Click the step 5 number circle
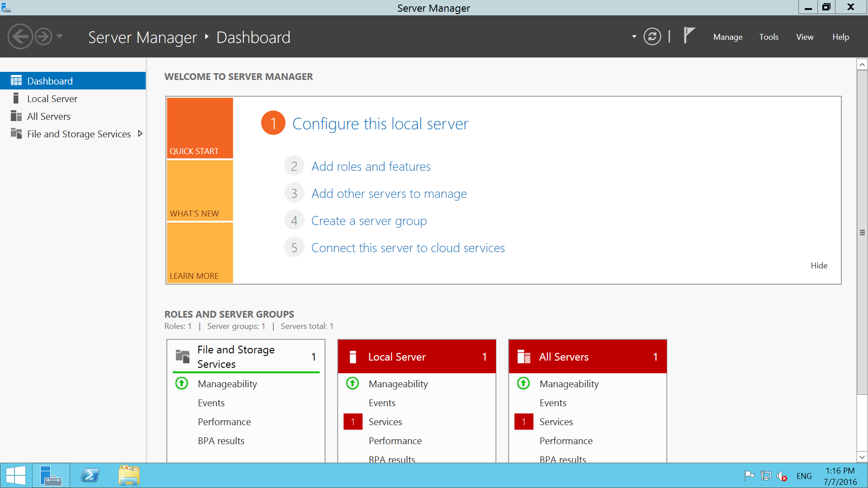Viewport: 868px width, 488px height. (x=294, y=248)
